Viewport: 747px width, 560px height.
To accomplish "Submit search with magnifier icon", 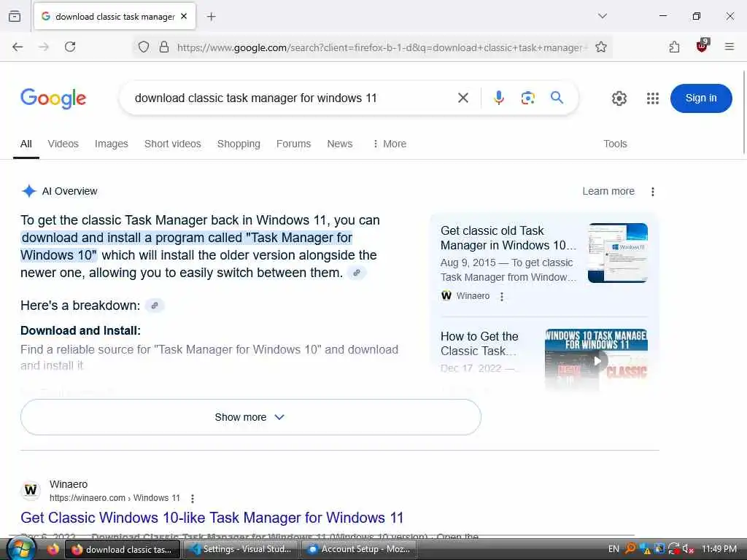I will pos(557,98).
